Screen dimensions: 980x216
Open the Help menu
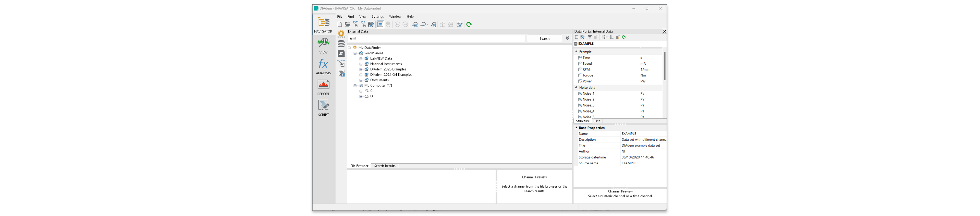[x=410, y=17]
